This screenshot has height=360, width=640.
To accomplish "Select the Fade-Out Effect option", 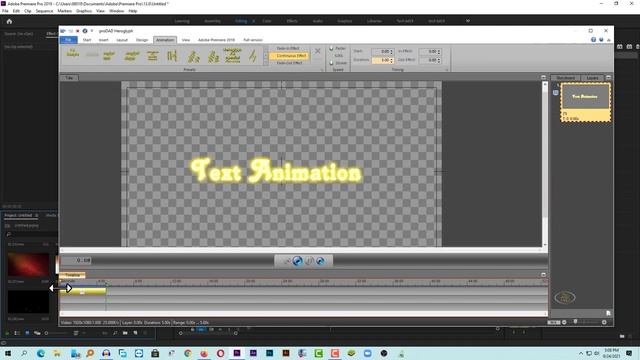I will pyautogui.click(x=289, y=63).
